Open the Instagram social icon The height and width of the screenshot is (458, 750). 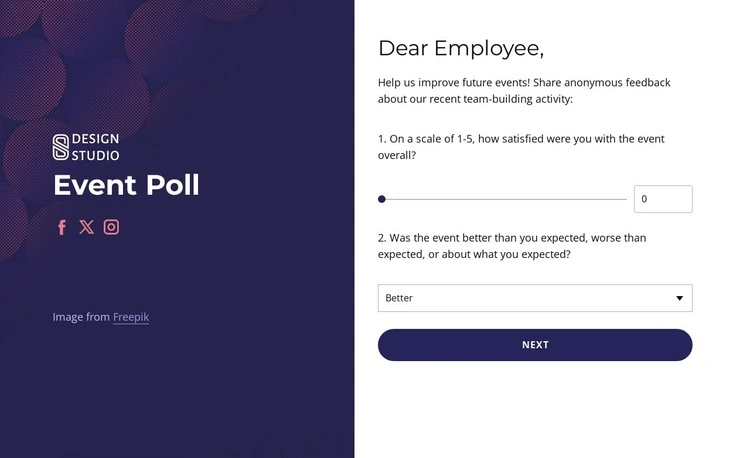tap(112, 227)
